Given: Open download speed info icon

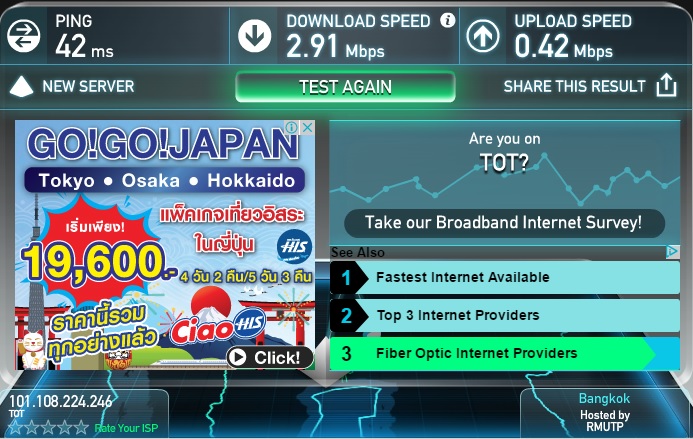Looking at the screenshot, I should click(447, 20).
